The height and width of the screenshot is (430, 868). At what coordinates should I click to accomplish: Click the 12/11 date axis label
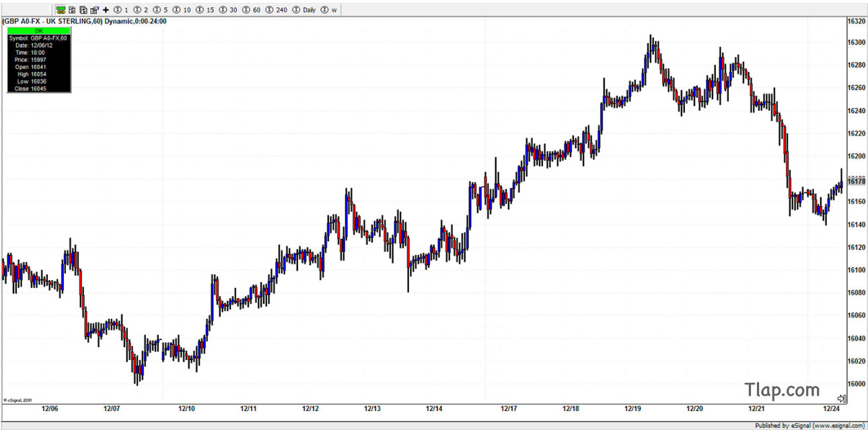[x=249, y=409]
